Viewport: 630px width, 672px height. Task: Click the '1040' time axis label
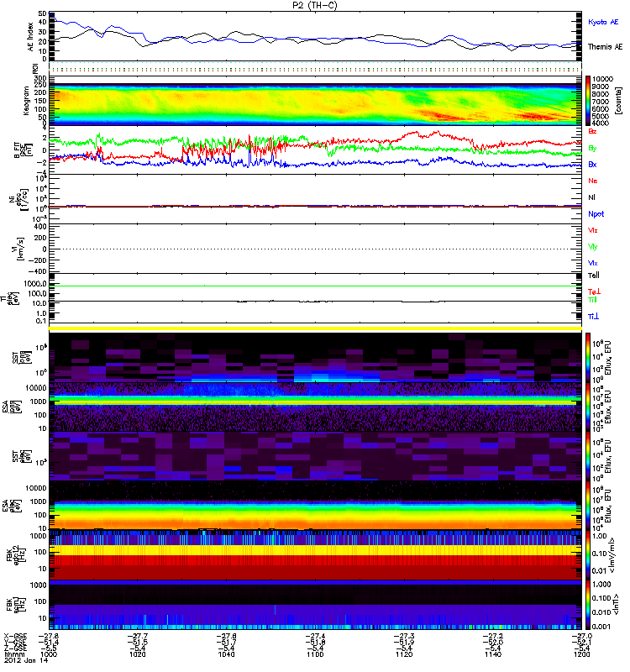point(226,654)
